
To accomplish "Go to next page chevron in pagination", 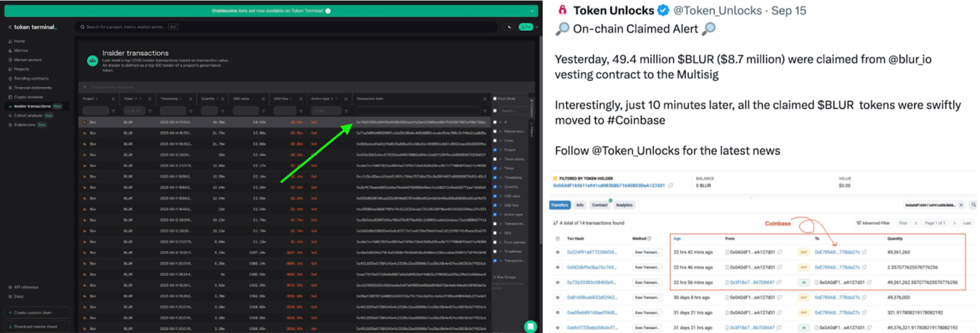I will [x=954, y=223].
